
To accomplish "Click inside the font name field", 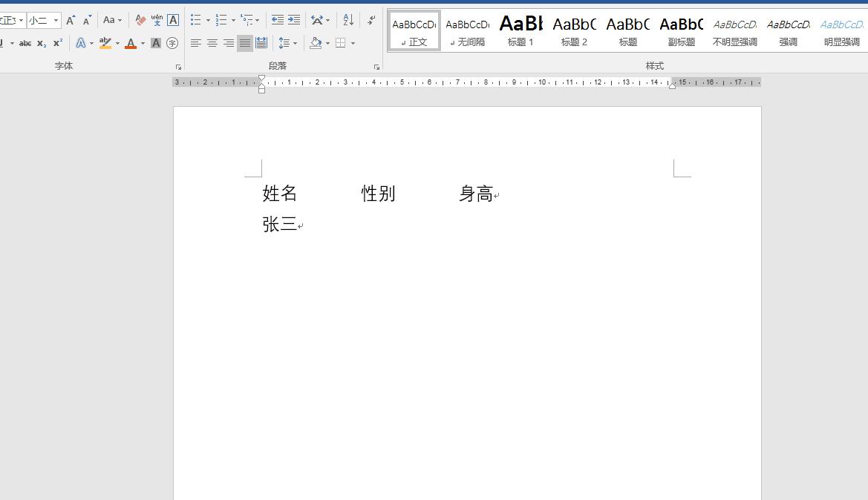I will click(9, 20).
